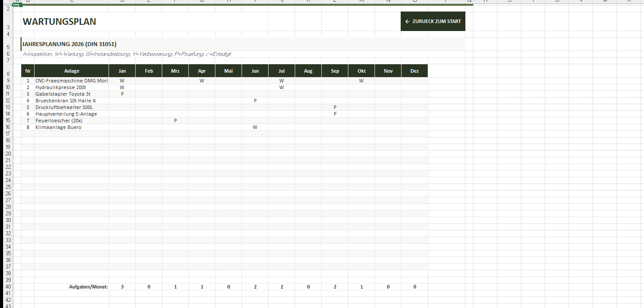Select Brueckenkran 10t Halle A Jun P entry

pos(255,101)
